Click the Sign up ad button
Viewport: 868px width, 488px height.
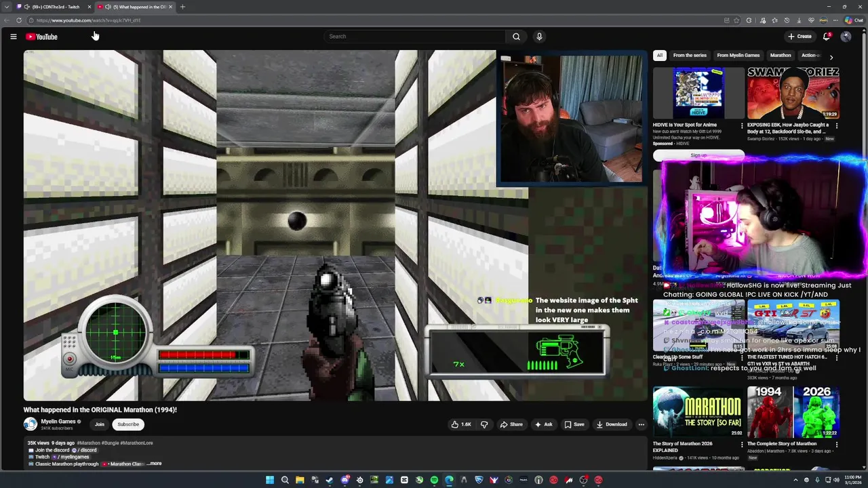coord(698,155)
